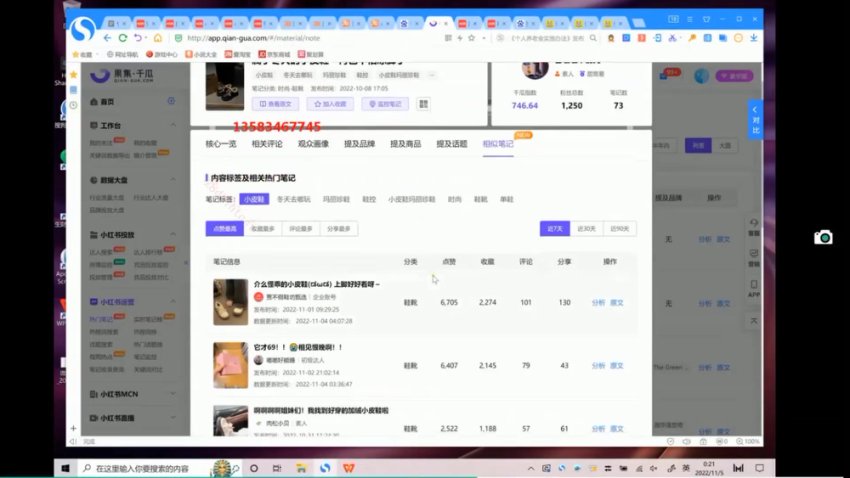This screenshot has width=850, height=478.
Task: Select the 收藏最多 sort option
Action: (263, 229)
